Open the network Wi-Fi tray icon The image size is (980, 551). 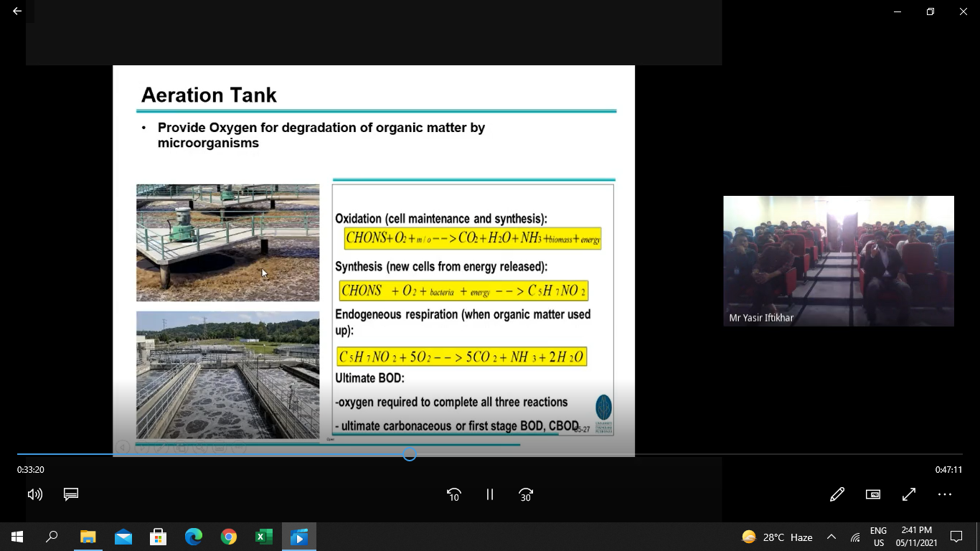855,537
